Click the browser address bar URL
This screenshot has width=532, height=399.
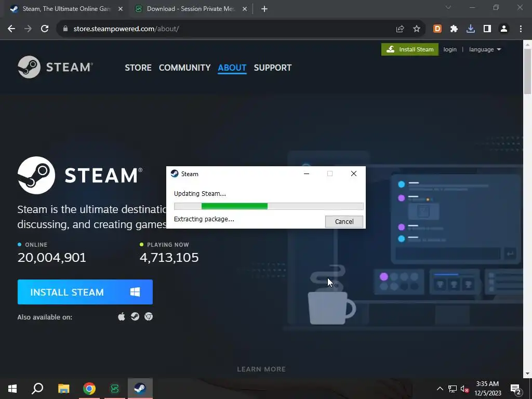tap(126, 29)
